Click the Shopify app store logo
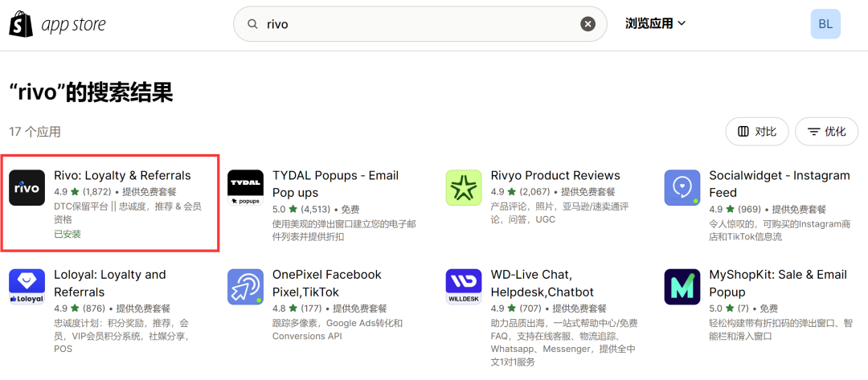This screenshot has height=380, width=868. [x=57, y=24]
